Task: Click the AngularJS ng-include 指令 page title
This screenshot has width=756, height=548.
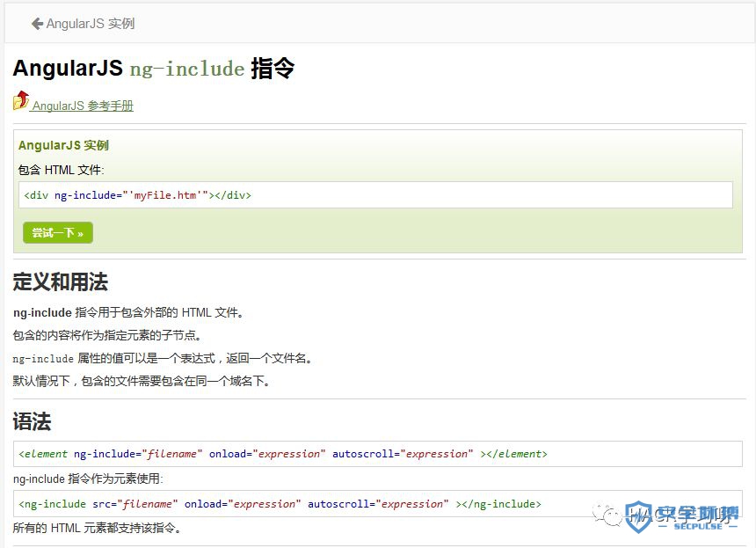Action: tap(153, 69)
